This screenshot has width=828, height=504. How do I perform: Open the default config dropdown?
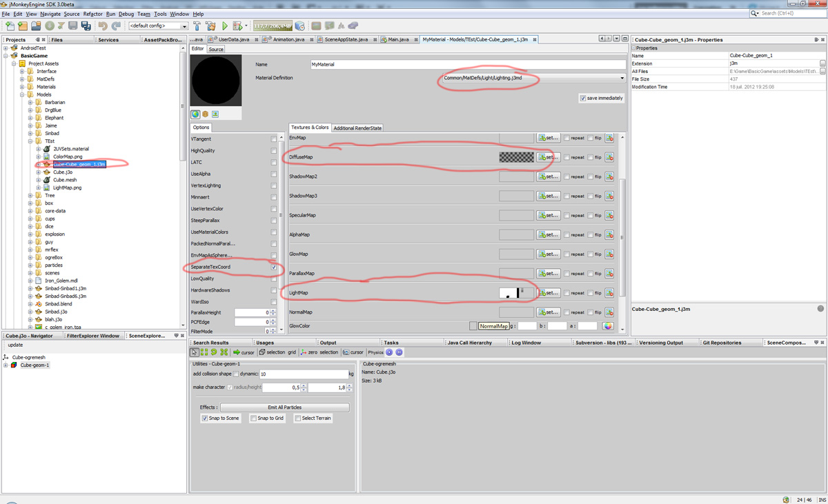pos(184,26)
